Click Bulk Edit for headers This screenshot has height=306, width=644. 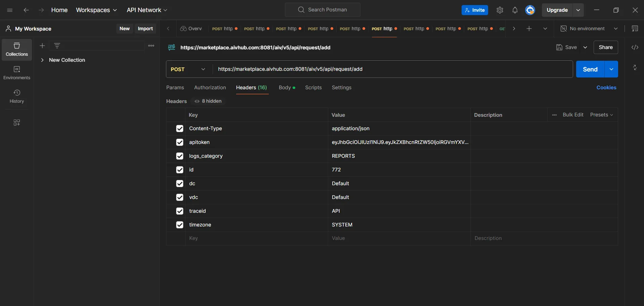pyautogui.click(x=573, y=115)
